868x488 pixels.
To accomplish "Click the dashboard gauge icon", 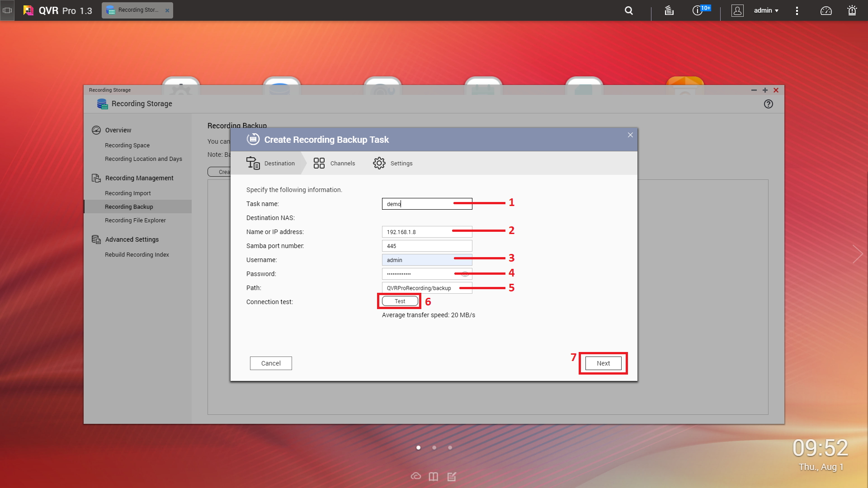I will click(826, 10).
